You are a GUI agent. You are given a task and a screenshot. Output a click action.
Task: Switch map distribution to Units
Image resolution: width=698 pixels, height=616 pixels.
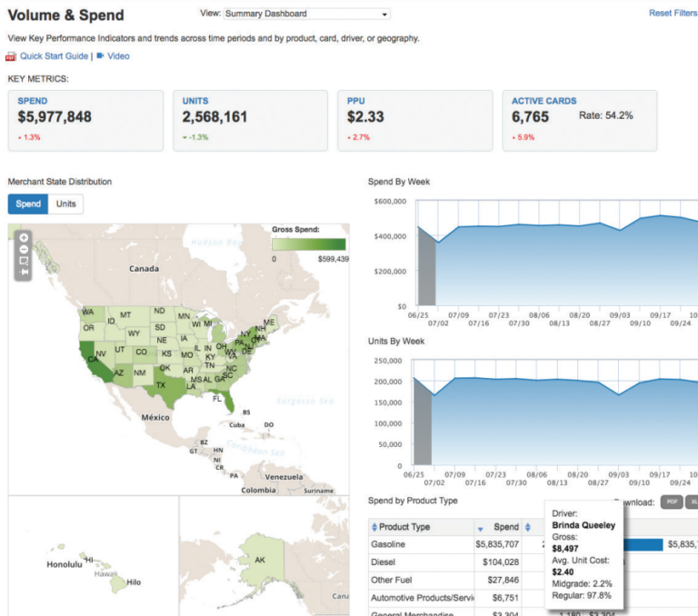click(x=66, y=204)
